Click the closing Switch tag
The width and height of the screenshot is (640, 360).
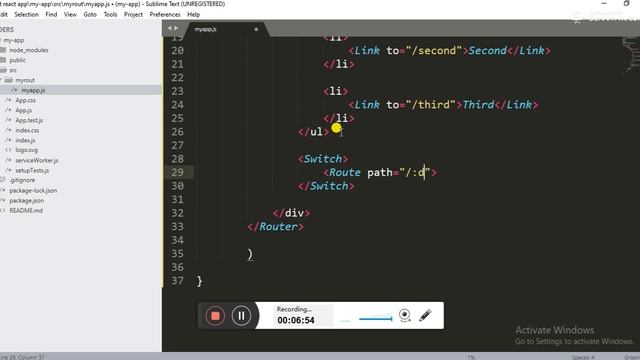pos(326,186)
